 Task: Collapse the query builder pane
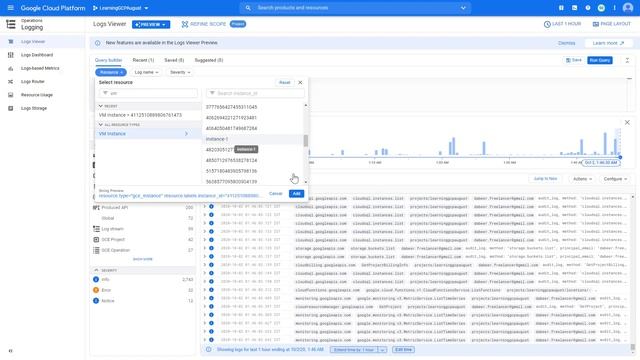point(627,60)
